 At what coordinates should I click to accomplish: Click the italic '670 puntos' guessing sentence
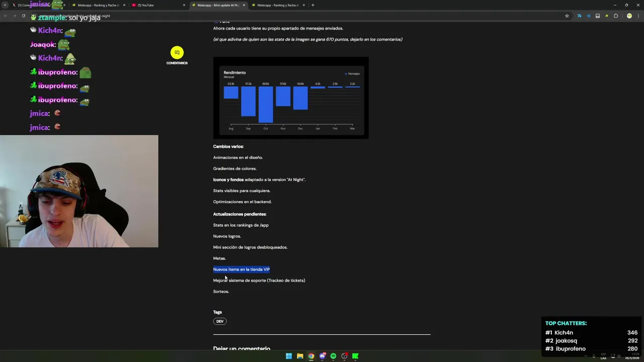coord(307,39)
